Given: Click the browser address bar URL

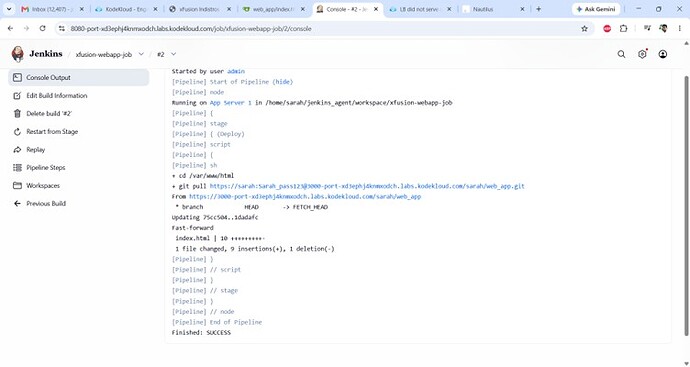Looking at the screenshot, I should click(191, 29).
